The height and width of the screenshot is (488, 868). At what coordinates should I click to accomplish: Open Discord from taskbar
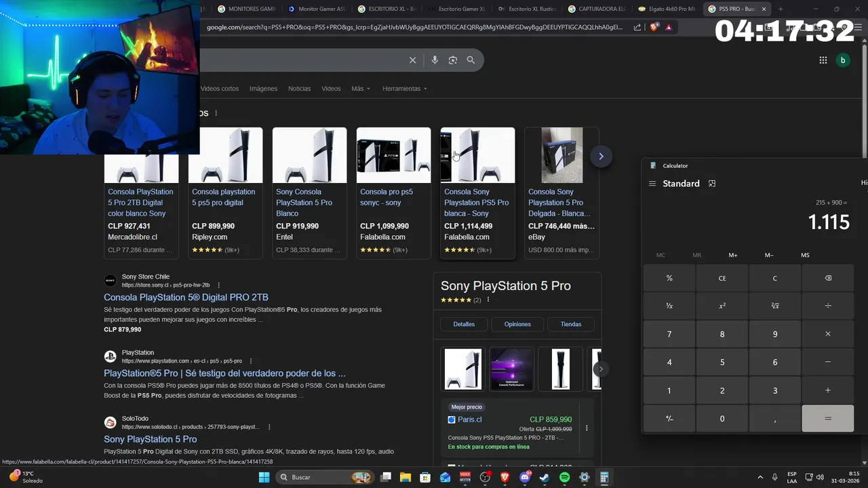(525, 477)
